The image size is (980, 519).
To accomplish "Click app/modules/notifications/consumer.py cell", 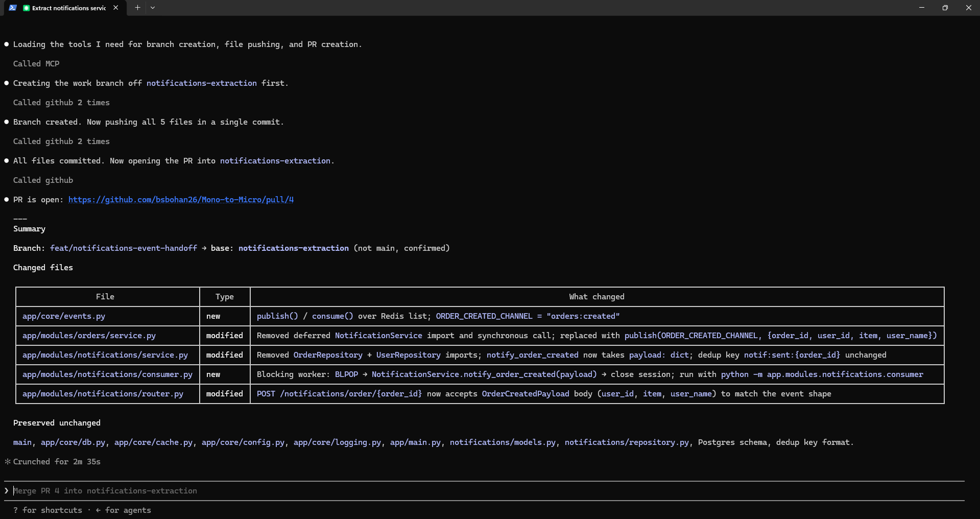I will point(107,374).
